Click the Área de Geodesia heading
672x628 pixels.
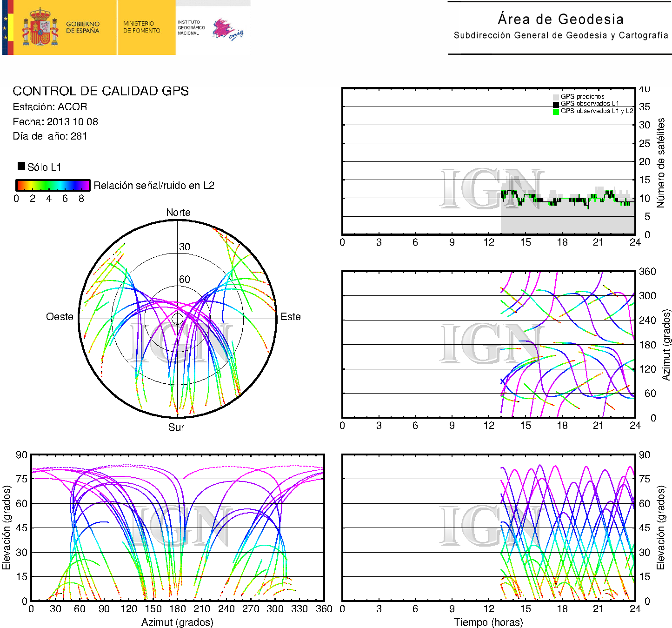pyautogui.click(x=560, y=19)
